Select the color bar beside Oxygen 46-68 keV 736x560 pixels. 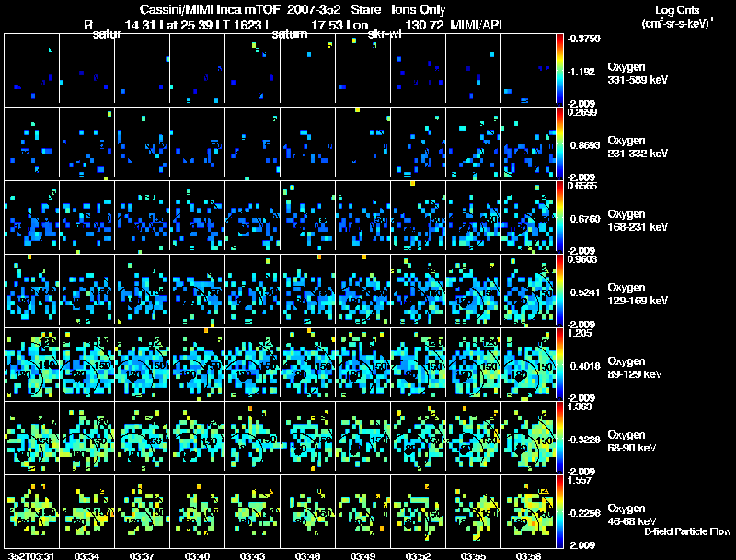tap(560, 511)
